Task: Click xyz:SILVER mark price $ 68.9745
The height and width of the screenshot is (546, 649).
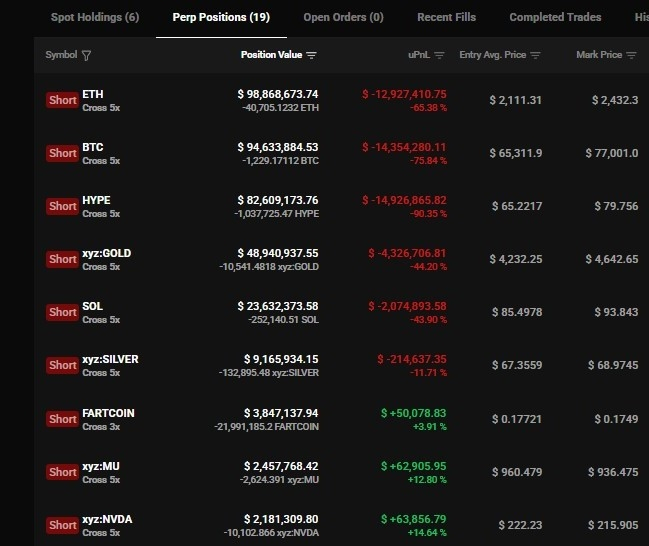Action: [x=613, y=365]
